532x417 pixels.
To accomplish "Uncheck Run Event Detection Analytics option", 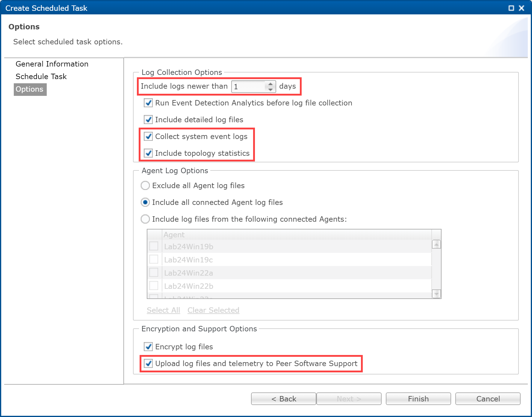I will [x=148, y=103].
